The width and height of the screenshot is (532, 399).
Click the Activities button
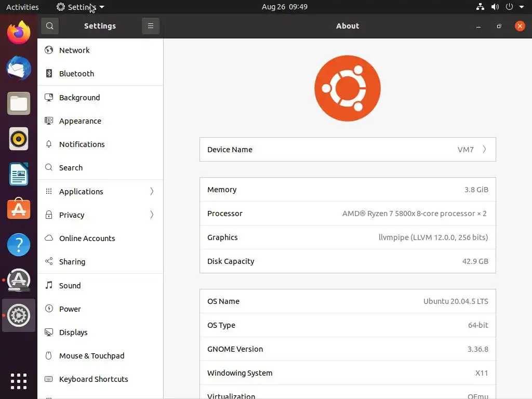22,7
